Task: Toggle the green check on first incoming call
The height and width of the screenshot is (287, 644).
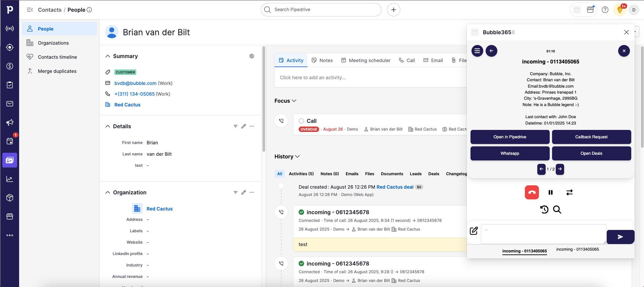Action: tap(301, 212)
